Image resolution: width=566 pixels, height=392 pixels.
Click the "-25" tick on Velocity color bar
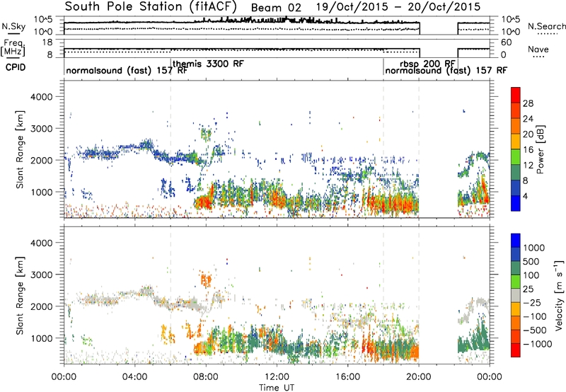pyautogui.click(x=531, y=302)
